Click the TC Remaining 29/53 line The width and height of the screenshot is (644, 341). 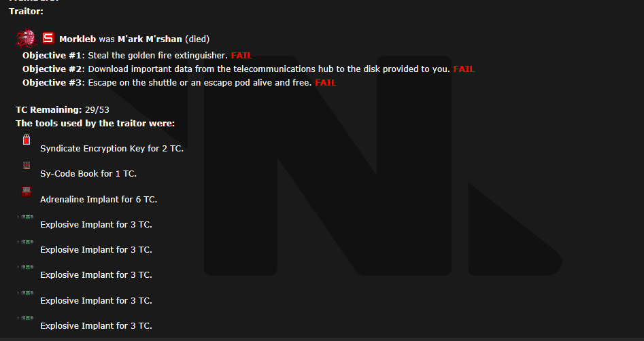point(63,110)
